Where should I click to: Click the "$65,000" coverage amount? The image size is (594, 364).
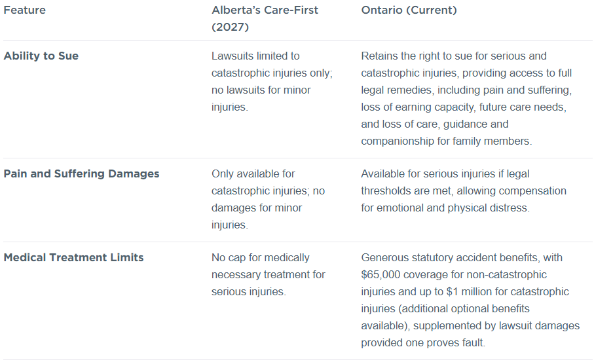coord(381,275)
